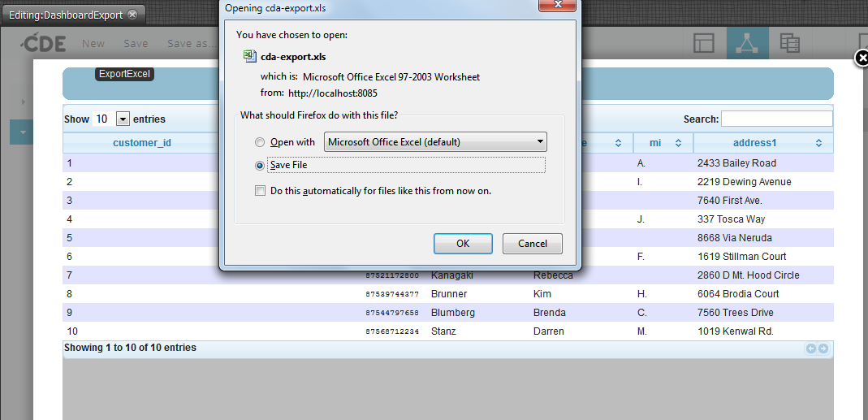Viewport: 868px width, 420px height.
Task: Click address cell 2219 Dewing Avenue
Action: coord(744,182)
